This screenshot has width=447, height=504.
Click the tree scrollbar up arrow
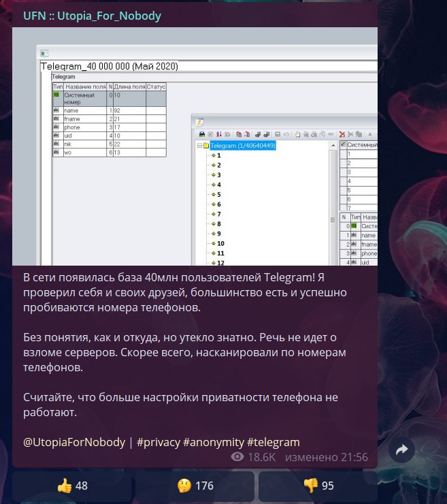[x=333, y=146]
